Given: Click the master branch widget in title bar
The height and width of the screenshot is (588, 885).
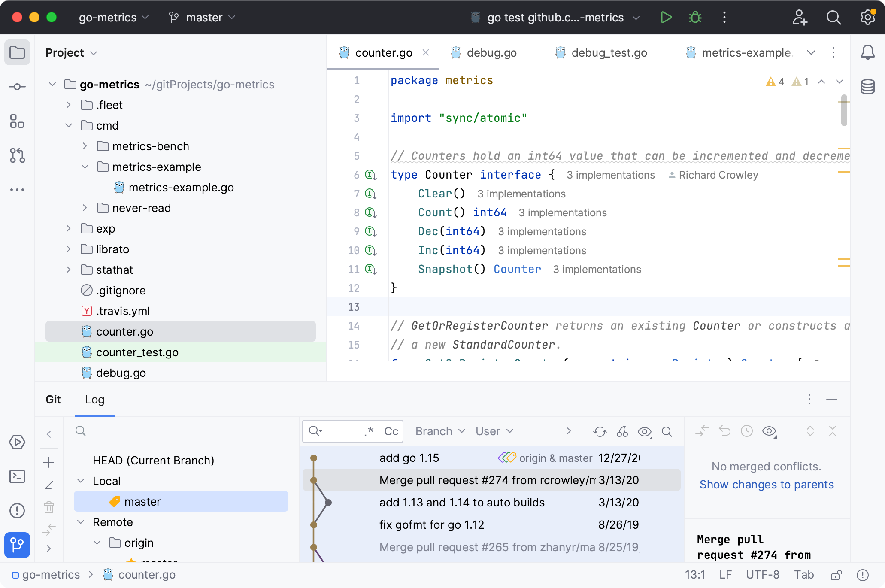Looking at the screenshot, I should coord(204,18).
